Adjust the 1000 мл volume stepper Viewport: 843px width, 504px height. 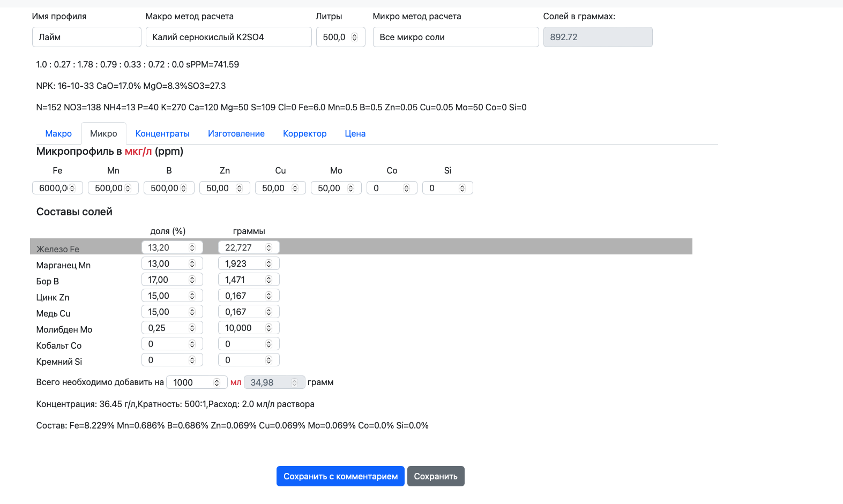(x=217, y=382)
